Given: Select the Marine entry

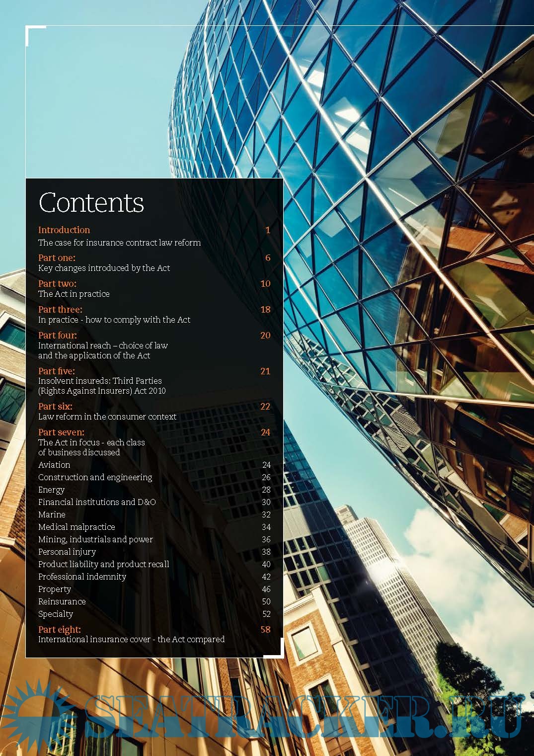Looking at the screenshot, I should point(52,514).
